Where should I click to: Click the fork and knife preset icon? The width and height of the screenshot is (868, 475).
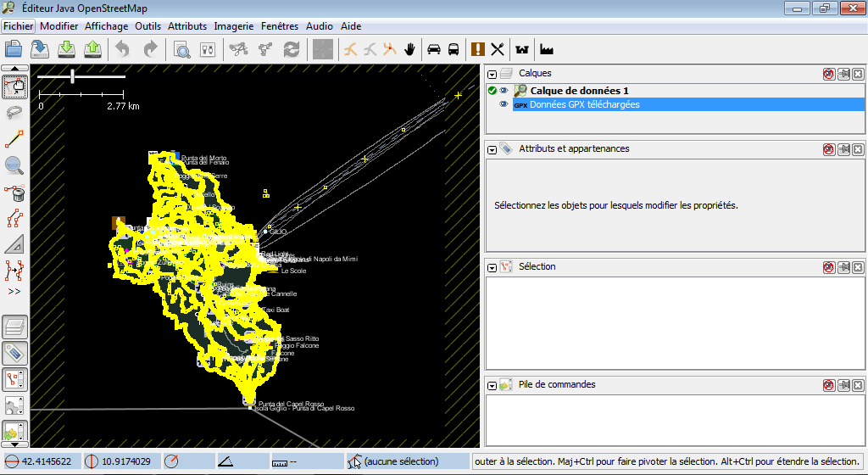click(498, 49)
